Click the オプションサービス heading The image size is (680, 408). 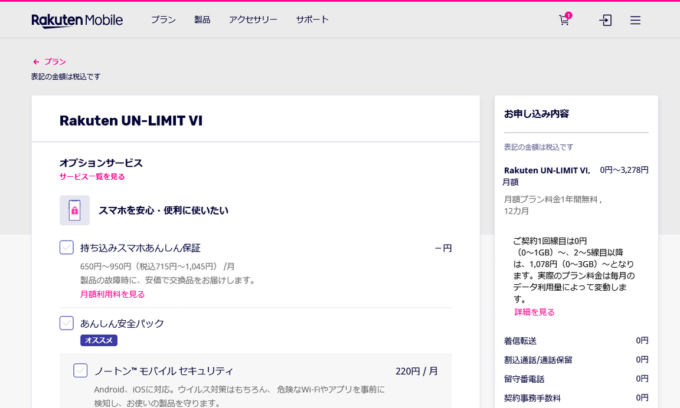click(x=101, y=163)
